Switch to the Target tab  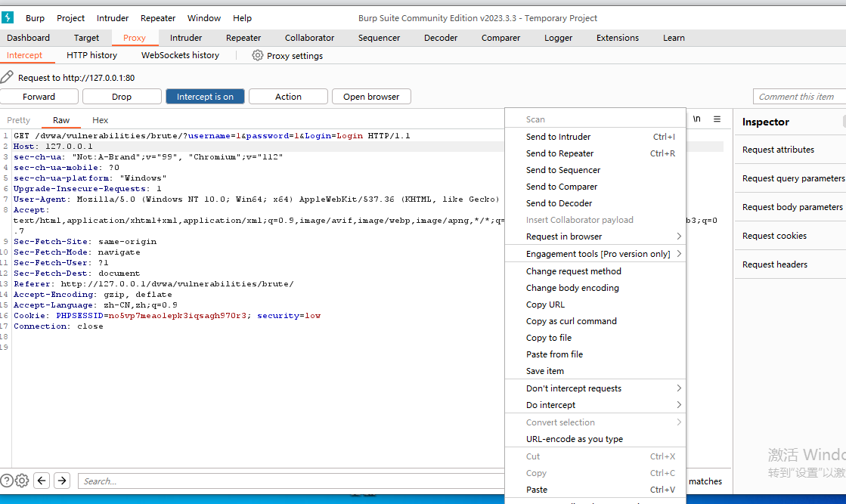coord(86,38)
